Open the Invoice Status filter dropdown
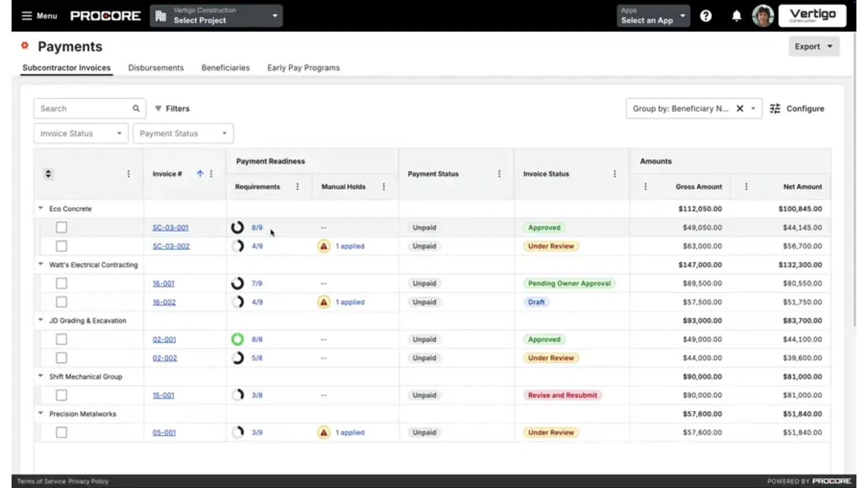868x488 pixels. click(81, 133)
